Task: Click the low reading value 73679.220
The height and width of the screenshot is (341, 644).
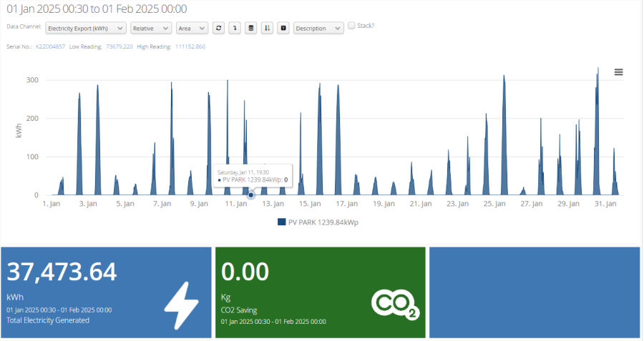Action: 119,46
